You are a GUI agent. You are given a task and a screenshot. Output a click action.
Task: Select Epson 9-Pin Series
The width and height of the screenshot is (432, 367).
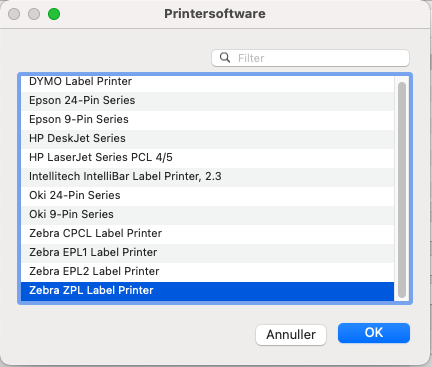pyautogui.click(x=207, y=119)
